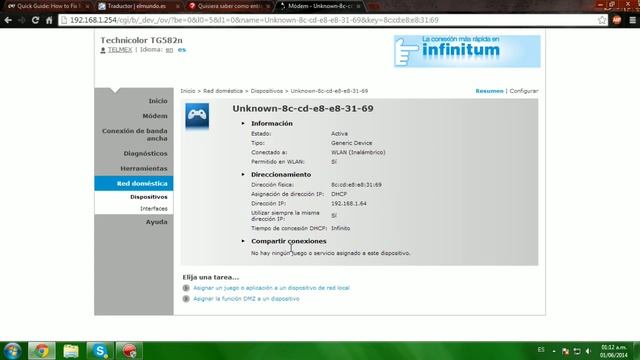Collapse the Compartir conexiones section arrow
Viewport: 640px width, 360px height.
[243, 241]
